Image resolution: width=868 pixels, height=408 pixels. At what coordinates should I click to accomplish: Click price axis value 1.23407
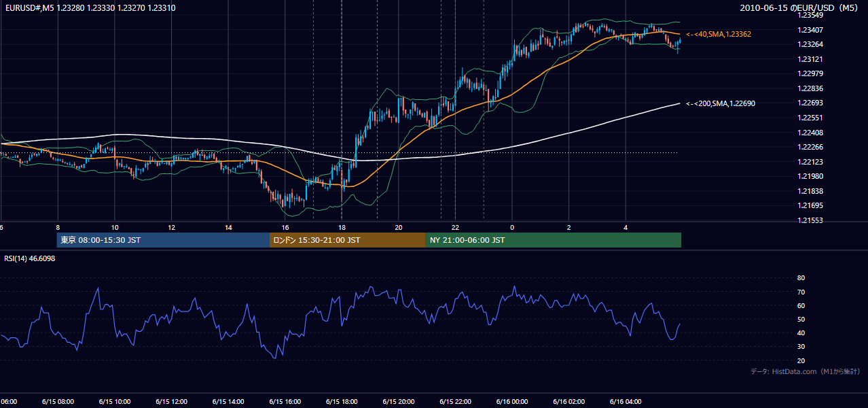[810, 30]
